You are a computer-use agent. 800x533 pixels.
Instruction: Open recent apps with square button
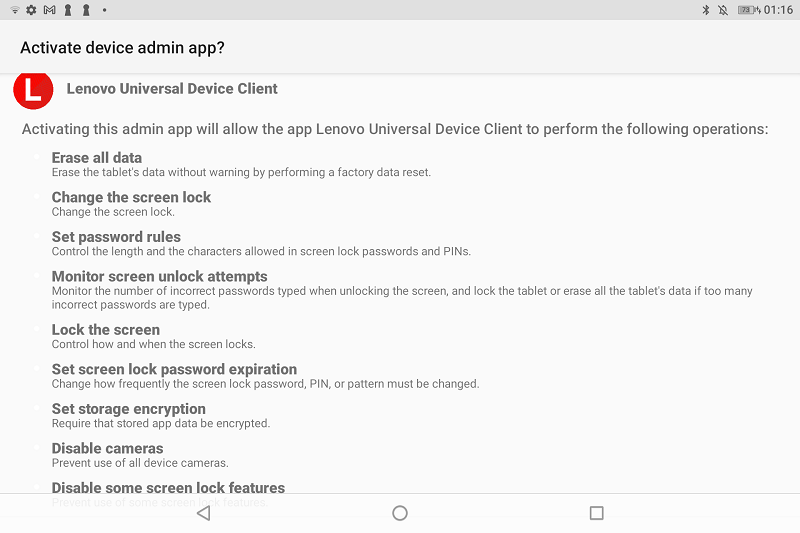point(596,513)
